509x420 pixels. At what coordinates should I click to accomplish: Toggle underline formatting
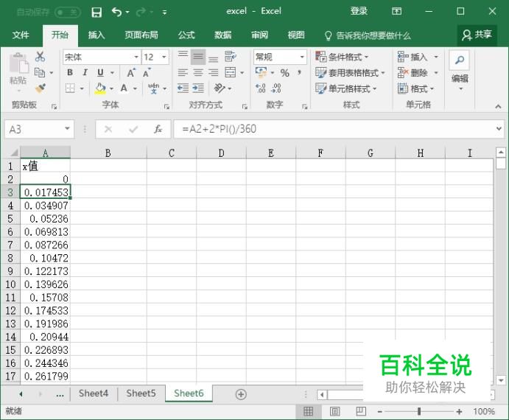pos(101,72)
